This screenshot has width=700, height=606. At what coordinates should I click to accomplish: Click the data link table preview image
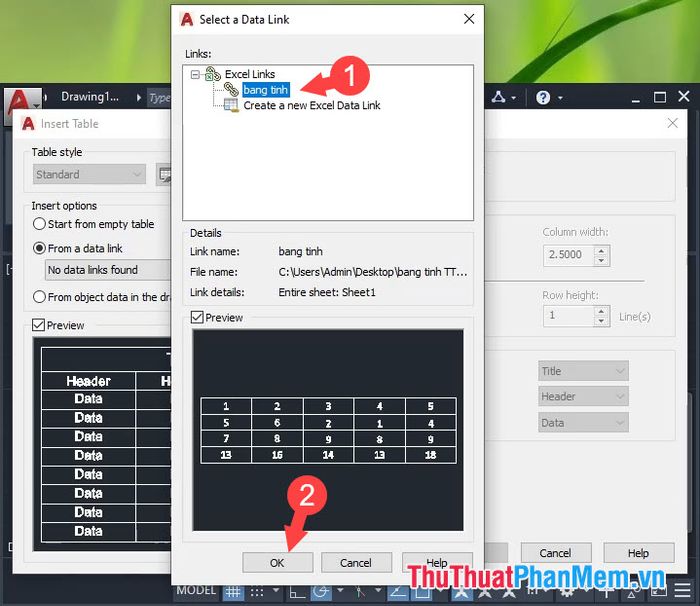(x=328, y=430)
